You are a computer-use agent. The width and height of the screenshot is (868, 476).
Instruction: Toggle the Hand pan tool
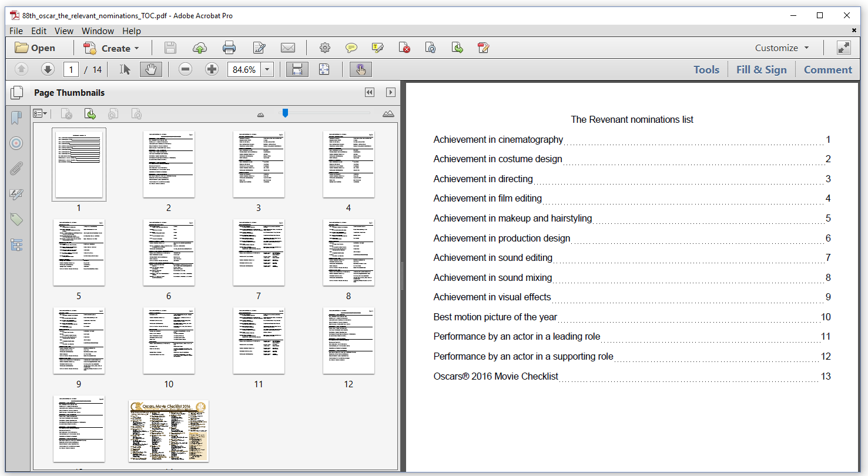[151, 69]
